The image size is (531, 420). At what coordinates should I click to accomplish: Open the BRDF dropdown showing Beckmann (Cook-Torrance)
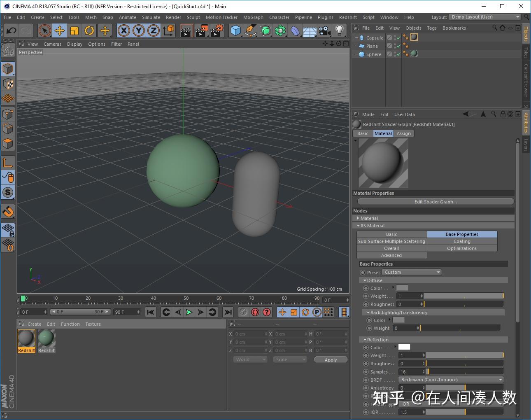451,380
